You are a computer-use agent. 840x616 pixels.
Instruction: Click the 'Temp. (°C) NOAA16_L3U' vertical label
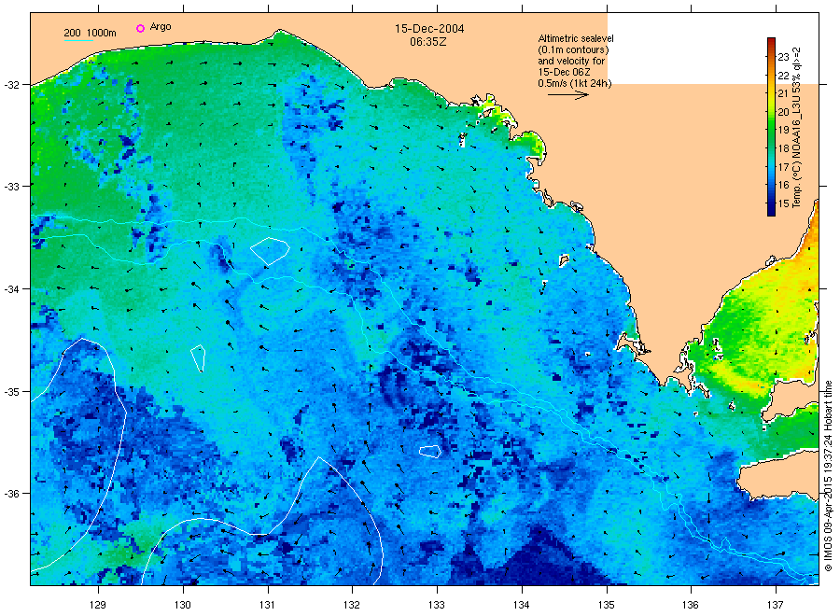[x=797, y=128]
